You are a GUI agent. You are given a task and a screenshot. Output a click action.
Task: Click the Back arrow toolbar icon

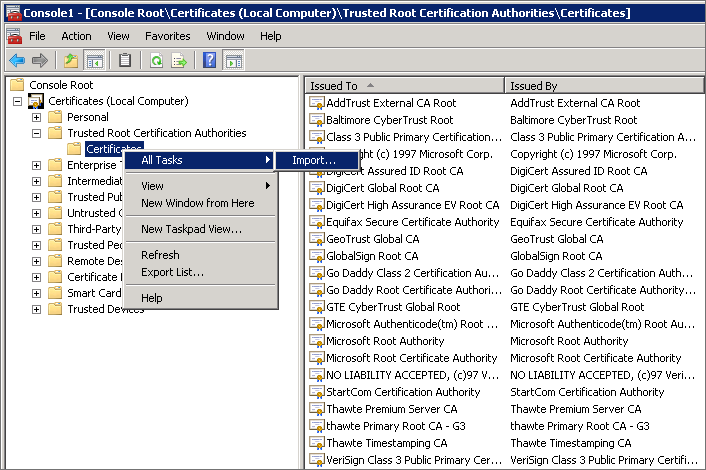click(17, 60)
